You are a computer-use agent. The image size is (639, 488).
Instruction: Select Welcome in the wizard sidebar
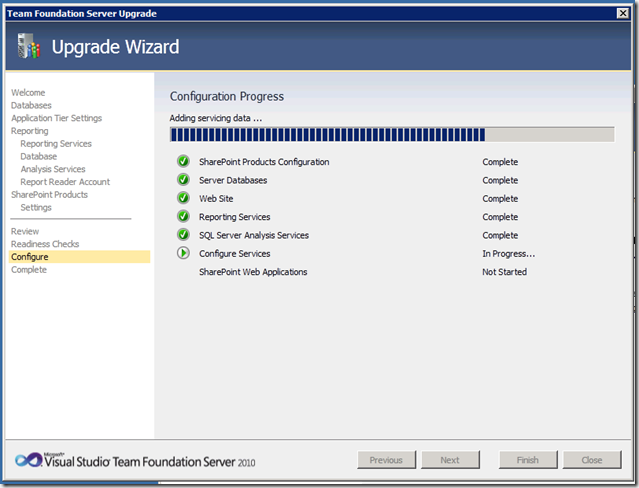pyautogui.click(x=28, y=93)
